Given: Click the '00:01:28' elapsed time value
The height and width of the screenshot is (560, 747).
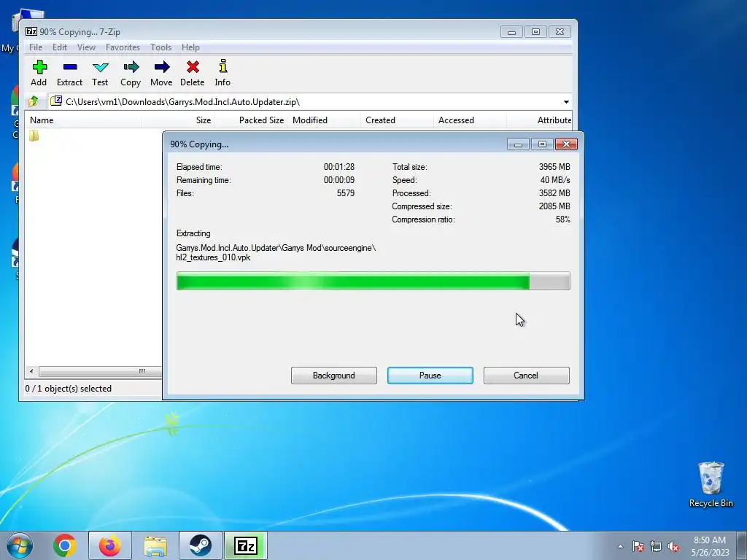Looking at the screenshot, I should [339, 167].
